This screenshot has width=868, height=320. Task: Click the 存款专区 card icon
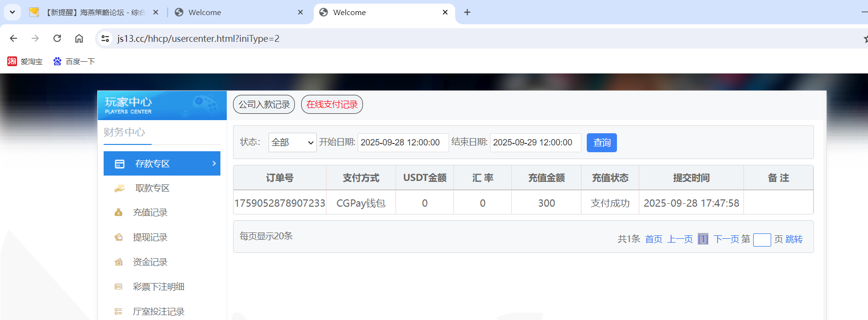click(x=120, y=164)
